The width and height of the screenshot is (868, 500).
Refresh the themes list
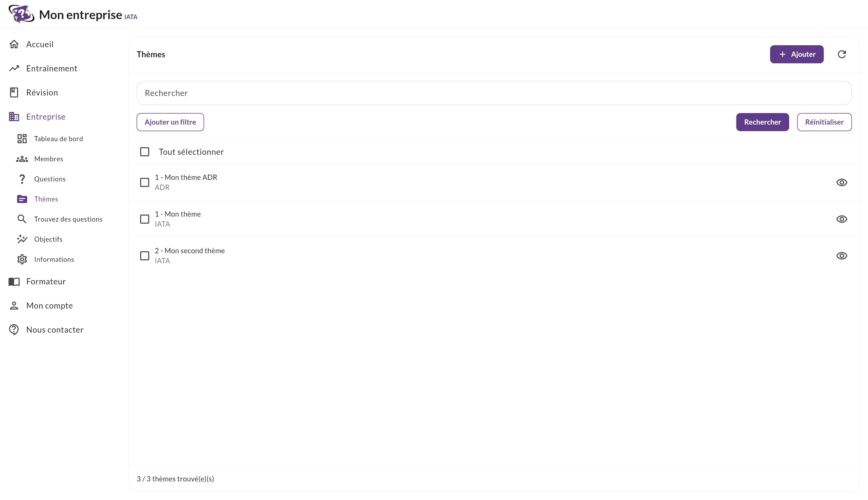pyautogui.click(x=842, y=54)
